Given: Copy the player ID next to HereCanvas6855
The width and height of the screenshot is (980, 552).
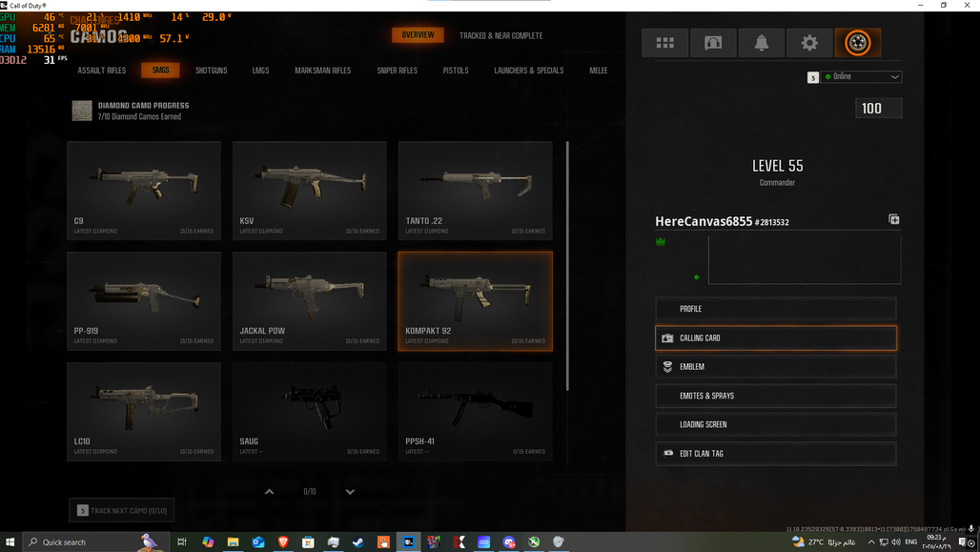Looking at the screenshot, I should (x=894, y=219).
